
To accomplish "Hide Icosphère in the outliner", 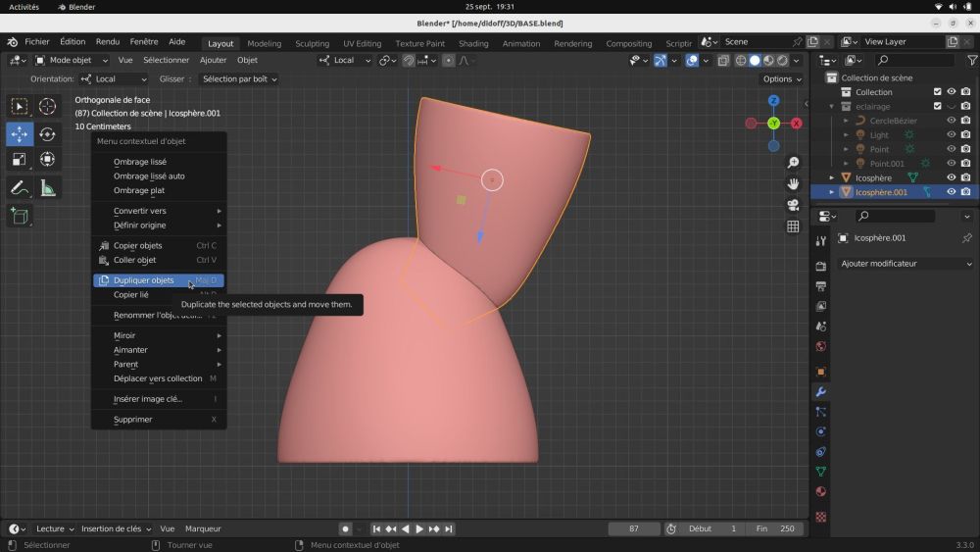I will [x=951, y=177].
